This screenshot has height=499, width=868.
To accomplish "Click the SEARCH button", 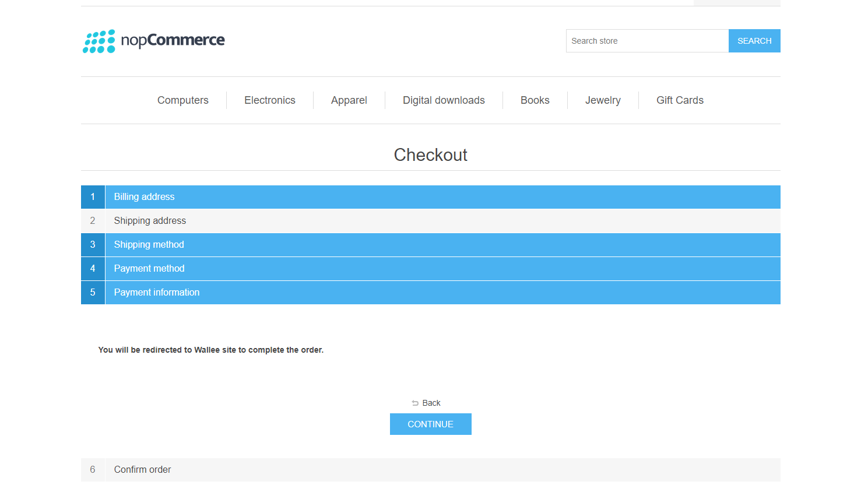I will pyautogui.click(x=754, y=40).
